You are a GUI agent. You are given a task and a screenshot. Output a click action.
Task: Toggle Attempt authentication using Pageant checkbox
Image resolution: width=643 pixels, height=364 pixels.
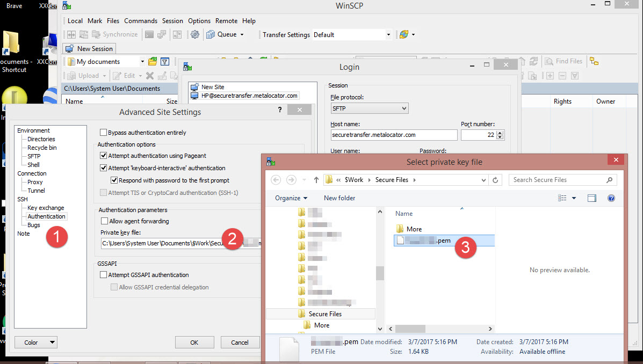pyautogui.click(x=103, y=156)
